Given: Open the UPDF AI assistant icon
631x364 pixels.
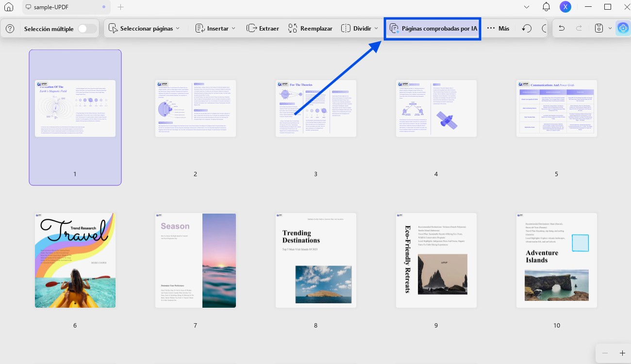Looking at the screenshot, I should click(623, 29).
